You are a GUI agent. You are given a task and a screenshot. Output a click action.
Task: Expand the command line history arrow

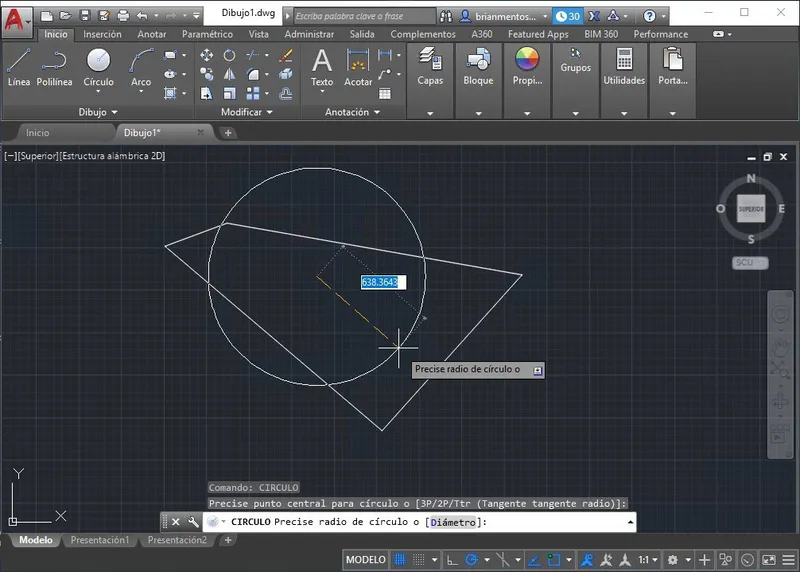point(631,522)
